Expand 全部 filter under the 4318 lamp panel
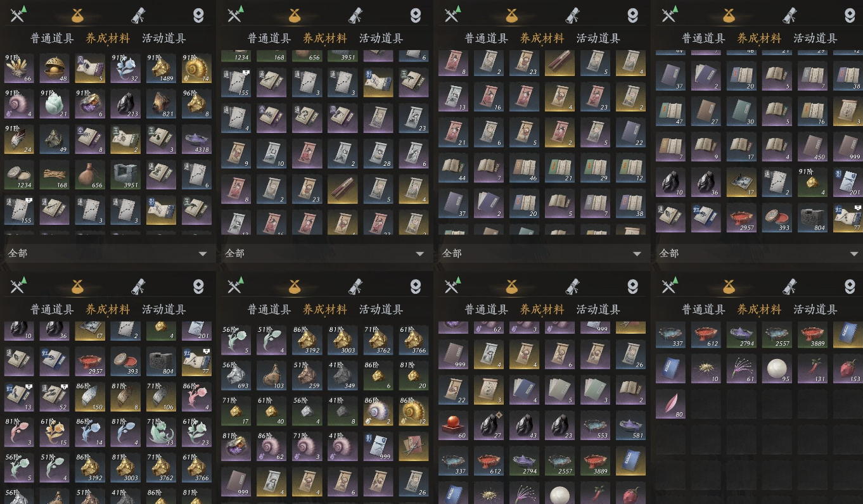 click(108, 253)
